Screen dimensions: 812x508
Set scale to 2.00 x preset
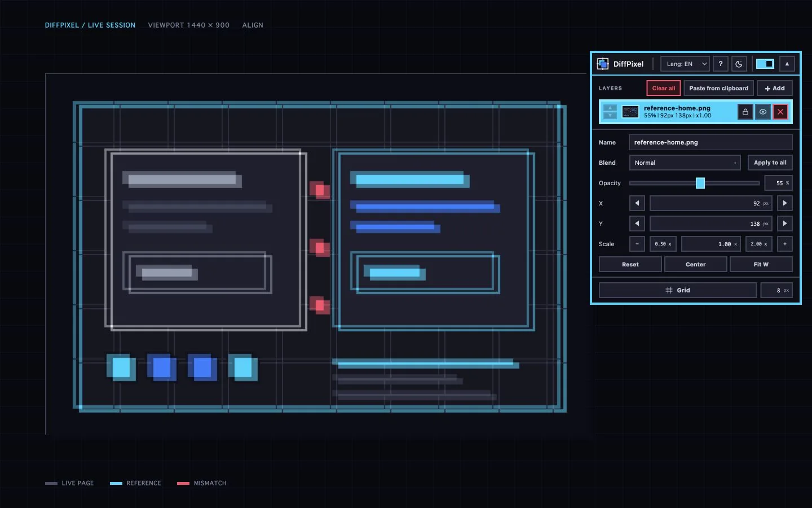pyautogui.click(x=759, y=244)
